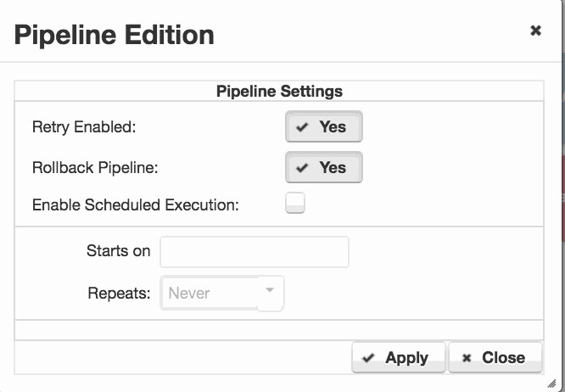The width and height of the screenshot is (565, 392).
Task: Toggle the Rollback Pipeline Yes switch
Action: [324, 167]
